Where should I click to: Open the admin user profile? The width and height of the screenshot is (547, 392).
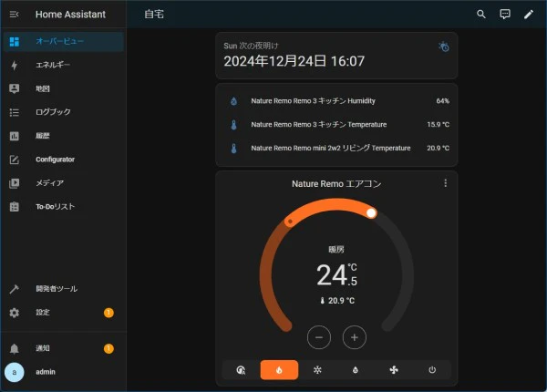[x=64, y=372]
